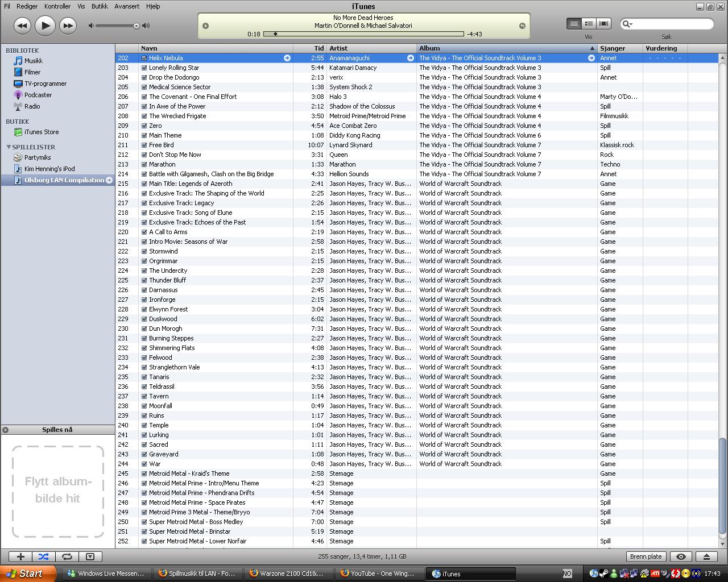
Task: Select TV-programmer in the sidebar
Action: point(45,84)
